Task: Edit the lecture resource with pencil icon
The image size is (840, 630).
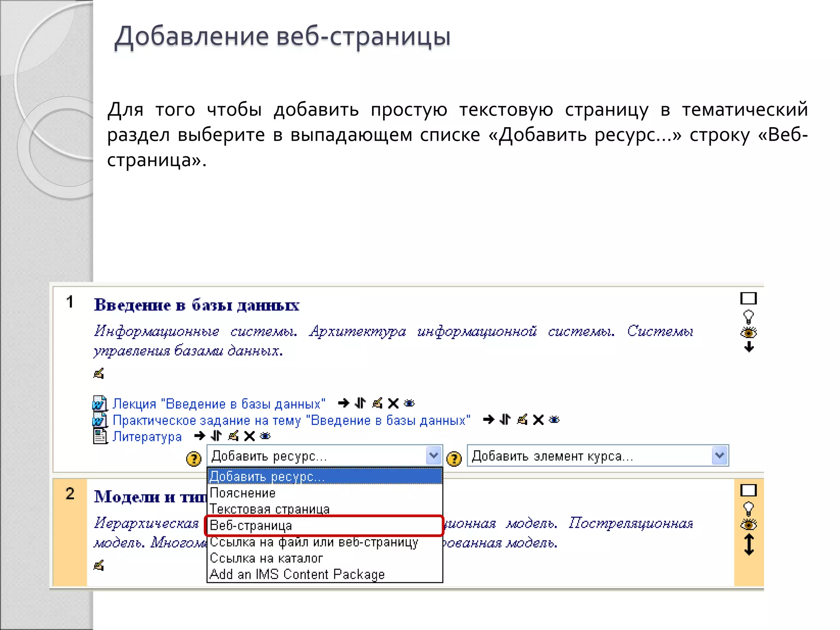Action: [x=377, y=403]
